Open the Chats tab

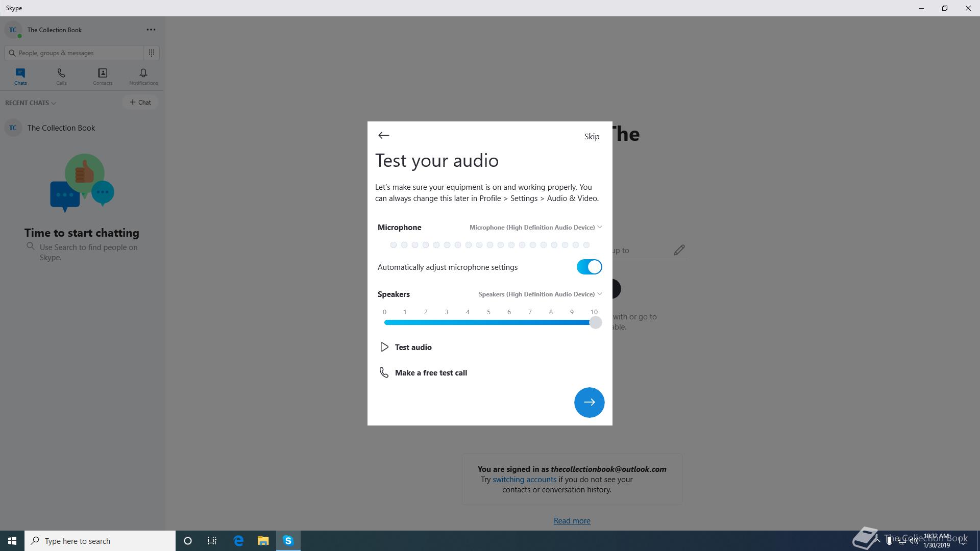(20, 77)
